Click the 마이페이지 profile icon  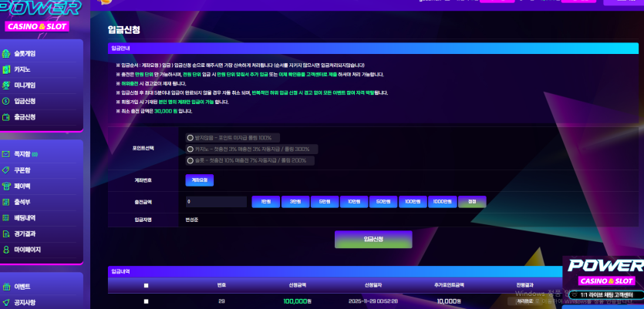(6, 250)
